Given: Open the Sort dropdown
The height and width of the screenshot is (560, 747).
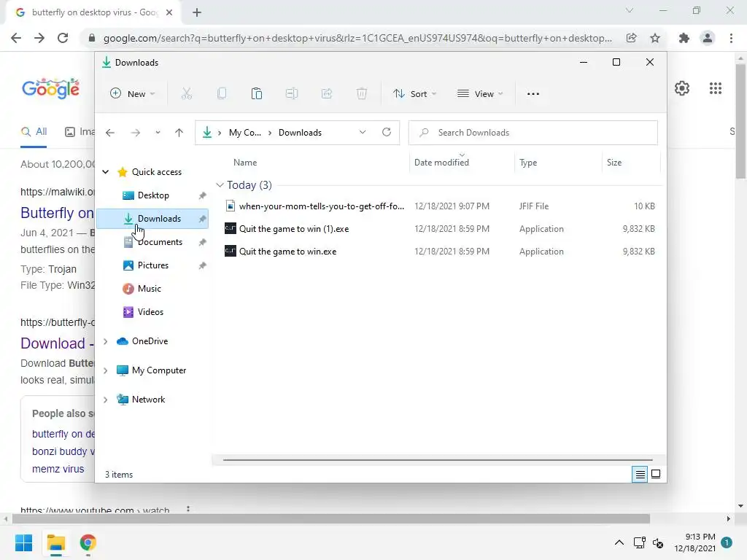Looking at the screenshot, I should (414, 94).
